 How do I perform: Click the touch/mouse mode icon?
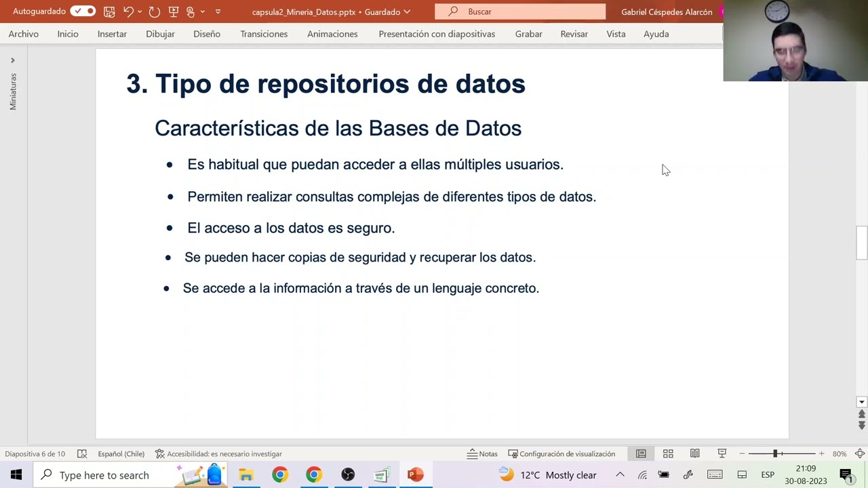coord(191,12)
